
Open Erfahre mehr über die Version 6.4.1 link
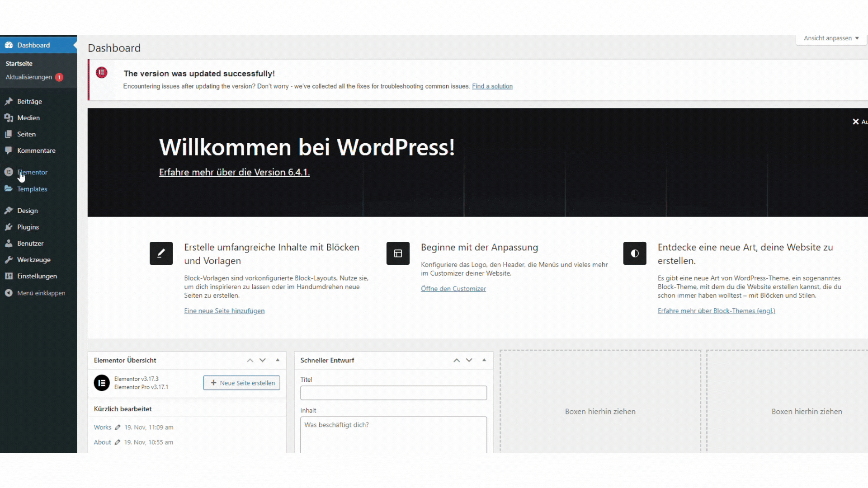[234, 172]
